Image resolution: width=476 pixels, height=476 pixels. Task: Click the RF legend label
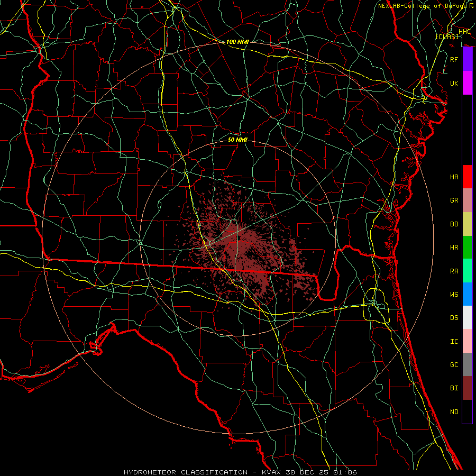coord(454,59)
